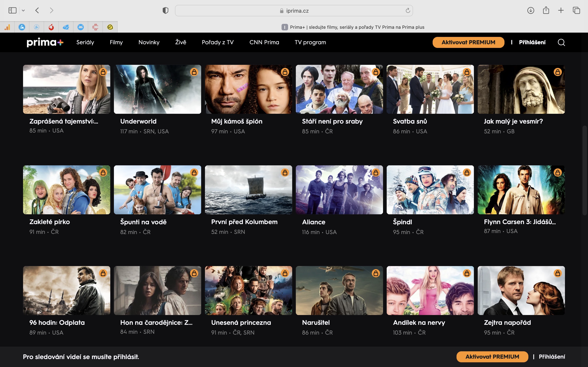Click the privacy shield icon

[x=165, y=10]
